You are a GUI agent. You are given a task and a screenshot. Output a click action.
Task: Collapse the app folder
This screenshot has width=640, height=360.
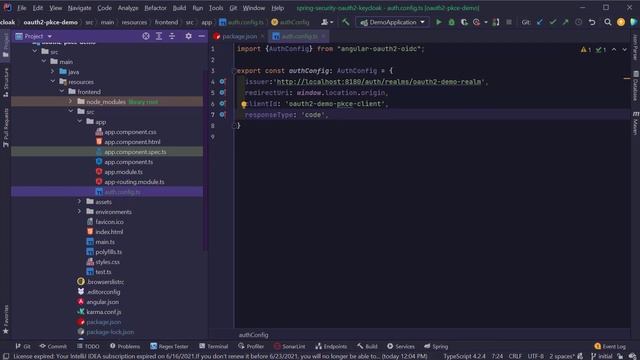tap(80, 121)
